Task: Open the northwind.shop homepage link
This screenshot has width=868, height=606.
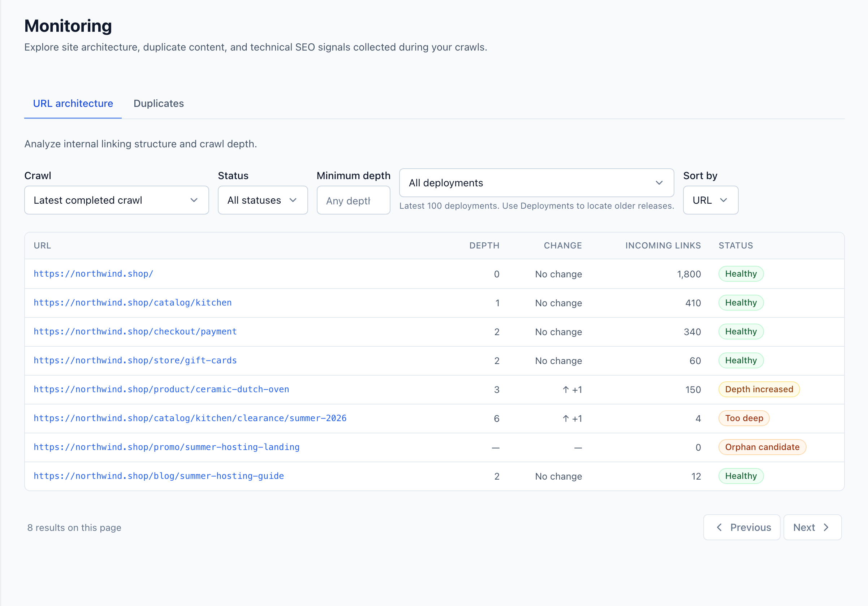Action: [x=94, y=274]
